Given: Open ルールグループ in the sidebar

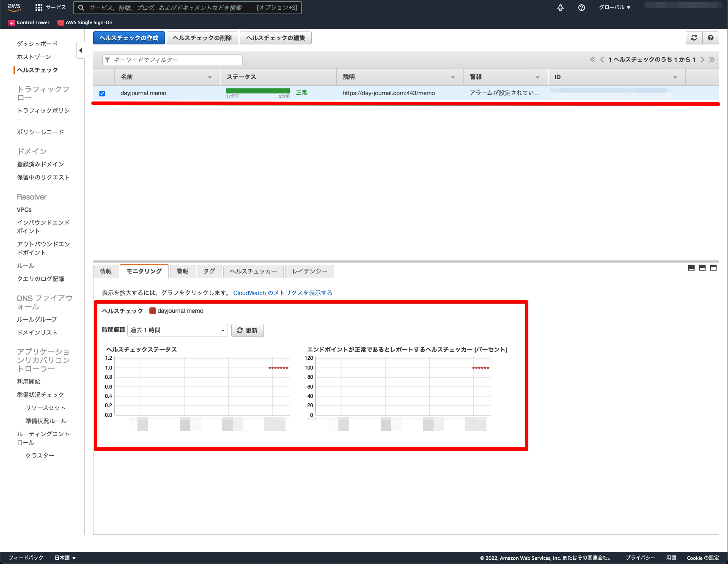Looking at the screenshot, I should pos(37,319).
